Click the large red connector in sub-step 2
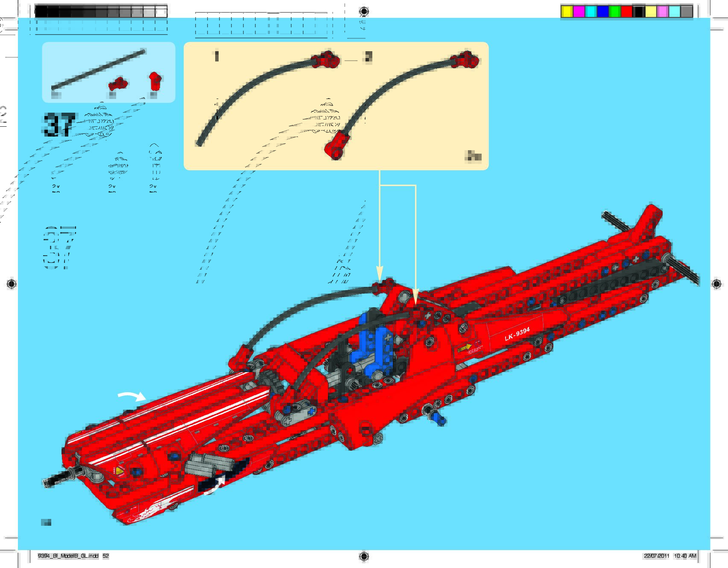This screenshot has height=568, width=728. point(336,145)
